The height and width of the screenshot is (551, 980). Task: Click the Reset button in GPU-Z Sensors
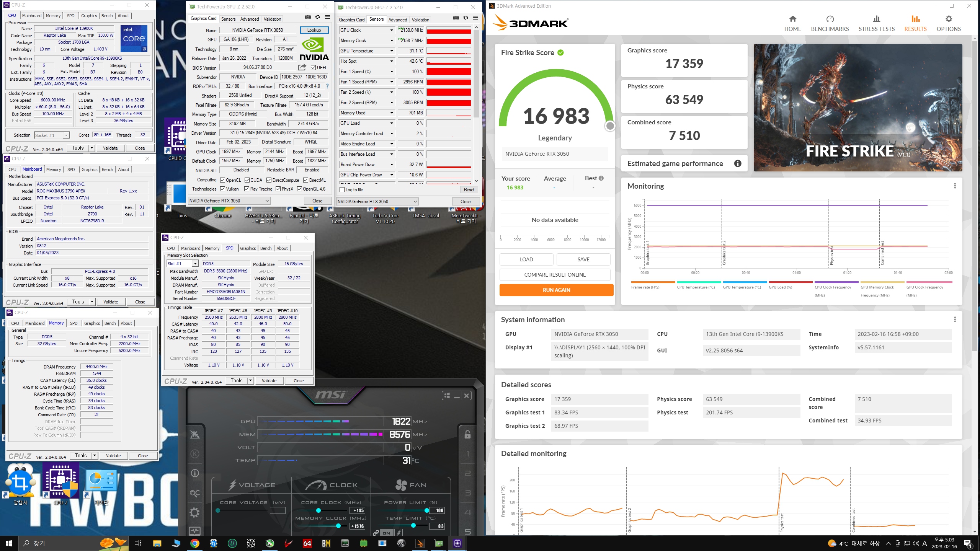coord(469,190)
